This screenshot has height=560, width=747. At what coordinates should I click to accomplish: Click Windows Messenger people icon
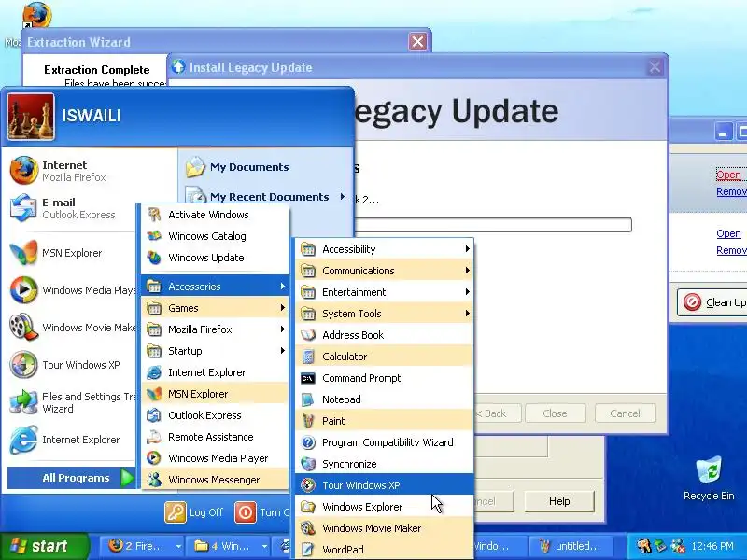[x=154, y=480]
